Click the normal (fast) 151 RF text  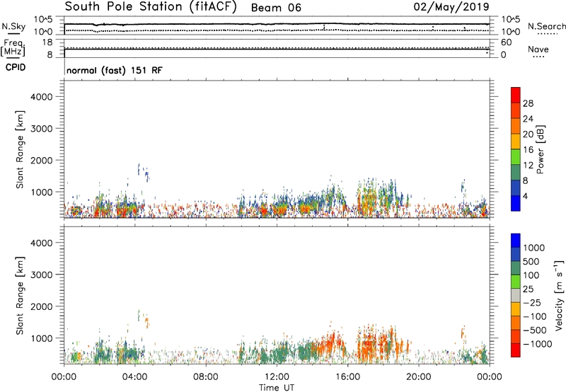[115, 70]
